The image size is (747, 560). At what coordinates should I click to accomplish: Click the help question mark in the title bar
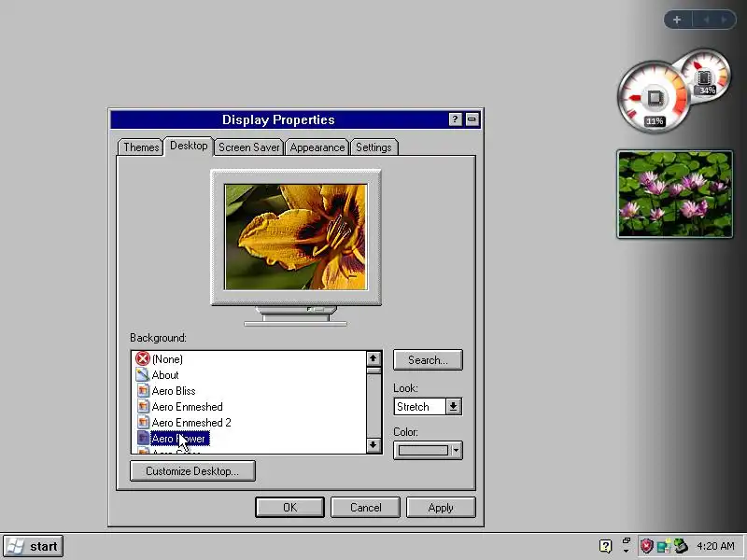click(x=455, y=119)
